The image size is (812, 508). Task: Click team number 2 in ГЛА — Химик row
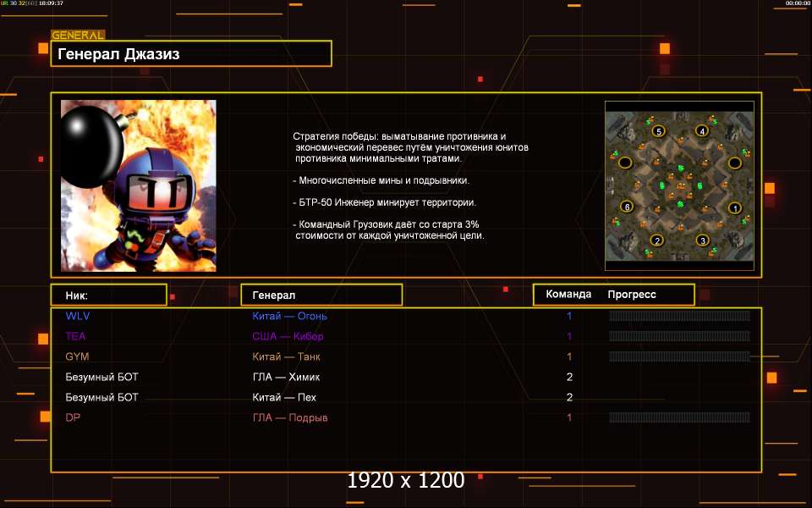point(569,377)
